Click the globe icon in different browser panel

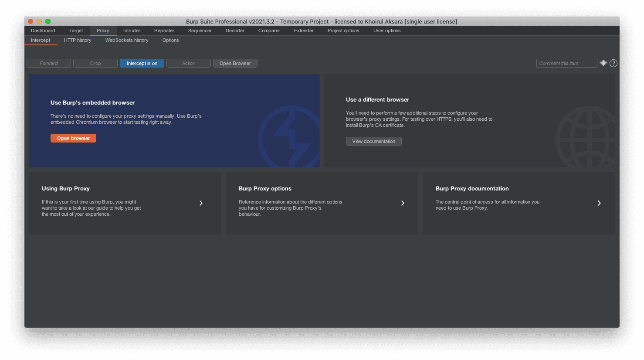click(586, 137)
